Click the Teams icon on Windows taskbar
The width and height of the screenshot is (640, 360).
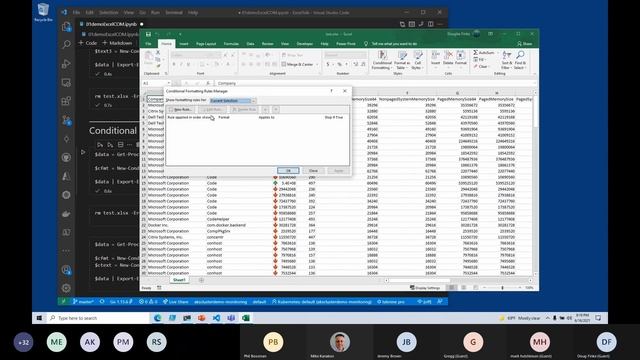[x=231, y=318]
